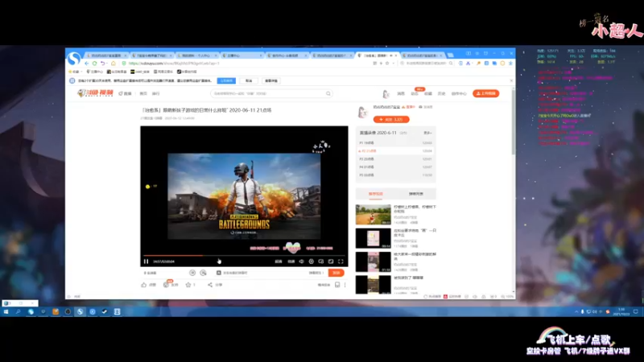The image size is (644, 362).
Task: Open the streamer's avatar beside the video title
Action: (x=362, y=112)
